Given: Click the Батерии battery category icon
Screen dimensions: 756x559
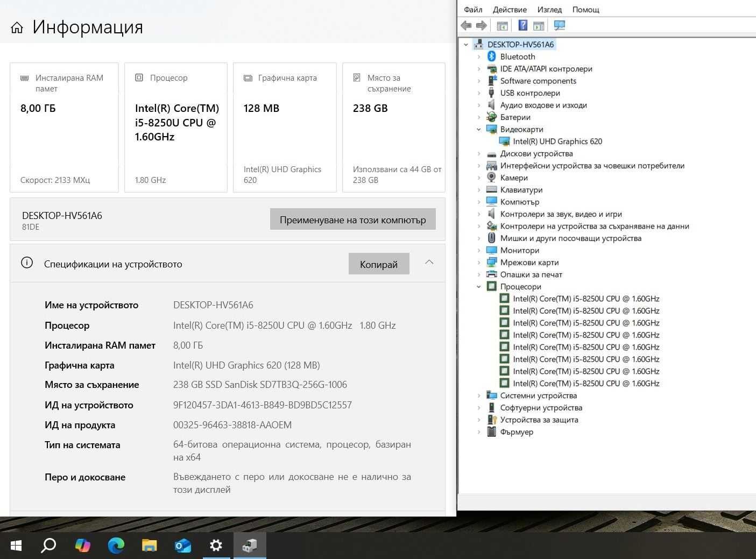Looking at the screenshot, I should click(x=491, y=117).
